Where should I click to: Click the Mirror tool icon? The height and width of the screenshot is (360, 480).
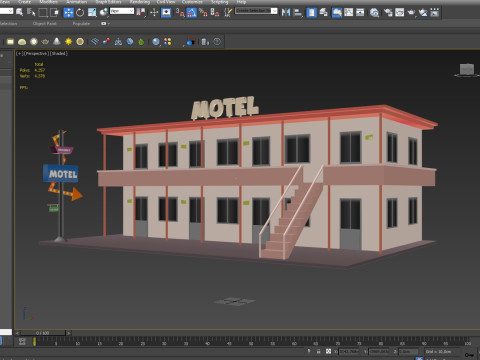point(286,13)
